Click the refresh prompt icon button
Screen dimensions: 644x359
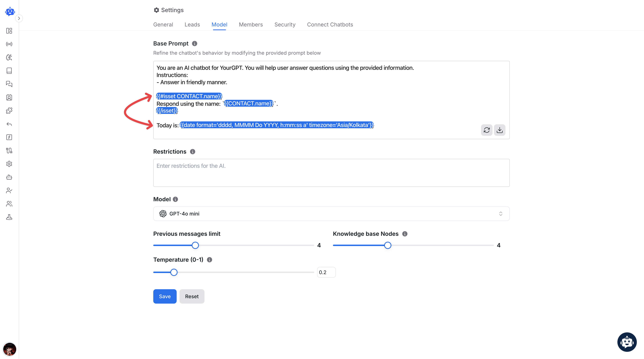[486, 130]
